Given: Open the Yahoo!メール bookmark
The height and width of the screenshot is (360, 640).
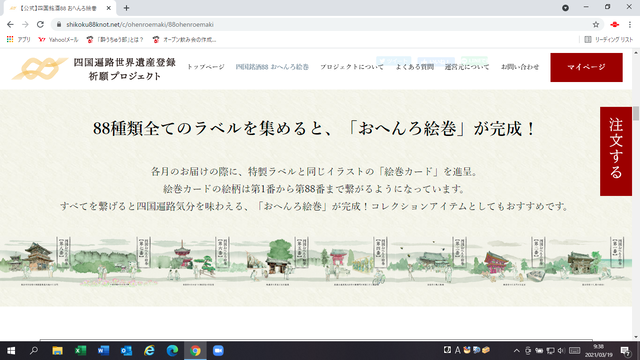Looking at the screenshot, I should pos(58,40).
